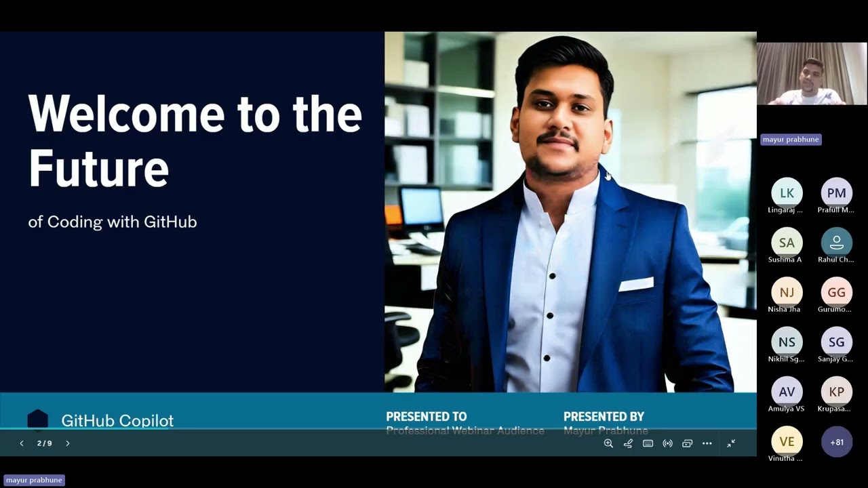Click Rahul Ch's person-silhouette avatar

pyautogui.click(x=837, y=243)
